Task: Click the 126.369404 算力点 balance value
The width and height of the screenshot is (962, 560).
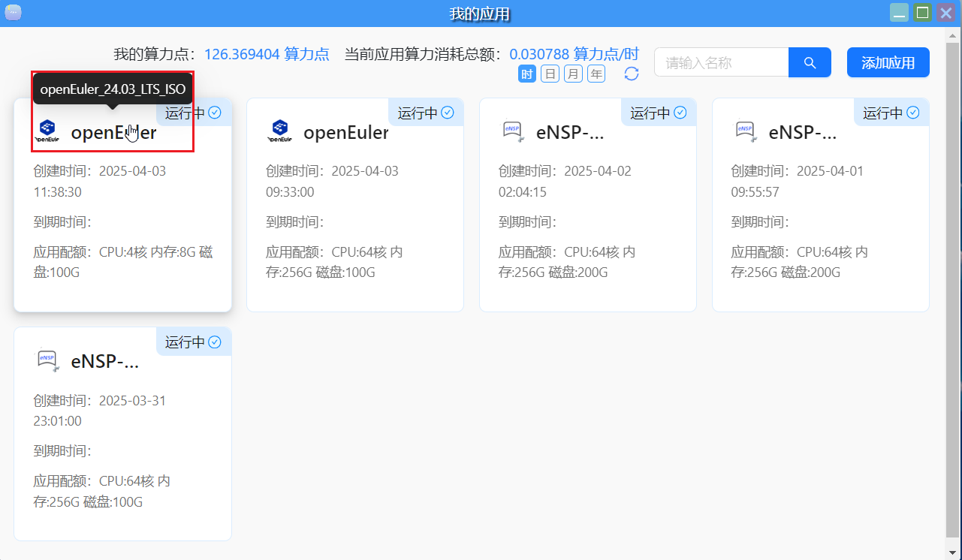Action: coord(267,54)
